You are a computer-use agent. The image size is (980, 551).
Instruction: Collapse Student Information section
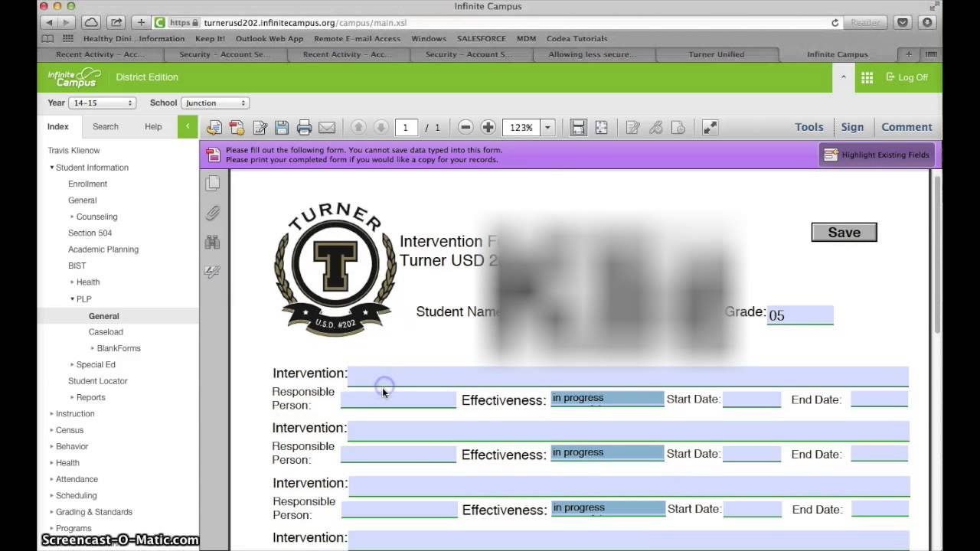[52, 168]
